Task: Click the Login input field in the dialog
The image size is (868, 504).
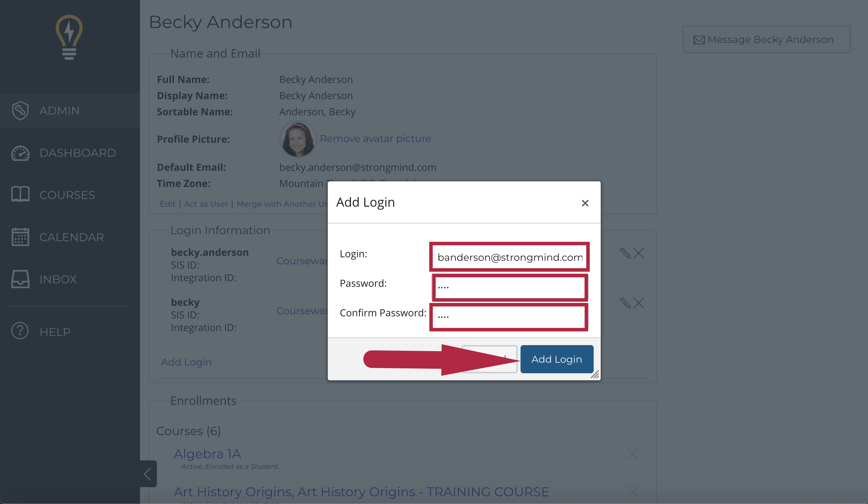Action: [x=509, y=257]
